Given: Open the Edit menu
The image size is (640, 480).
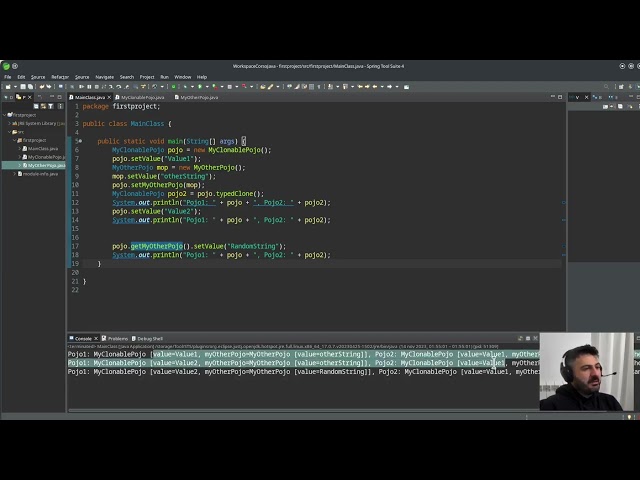Looking at the screenshot, I should click(21, 77).
